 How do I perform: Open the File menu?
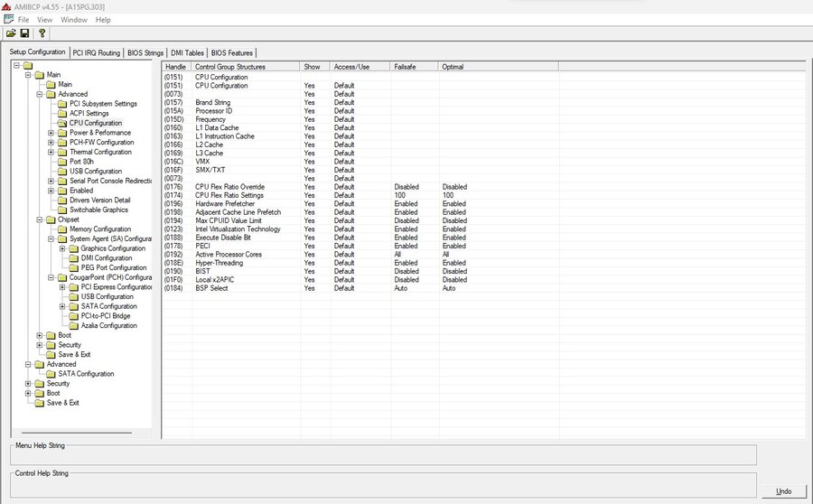click(x=23, y=20)
